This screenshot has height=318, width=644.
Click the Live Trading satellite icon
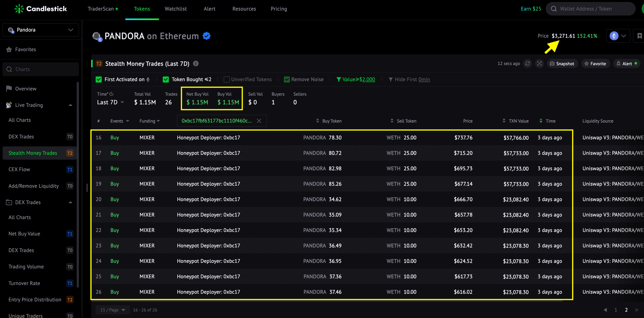coord(9,105)
